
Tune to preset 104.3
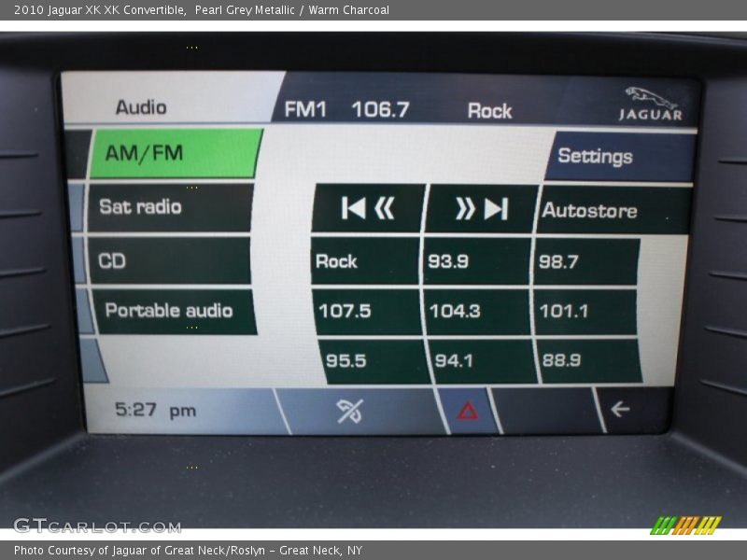tap(477, 311)
